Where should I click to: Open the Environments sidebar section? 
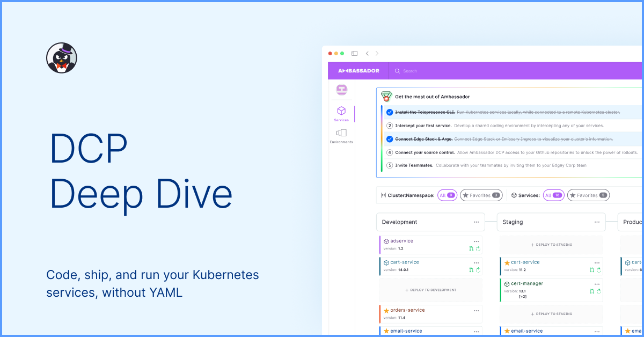pyautogui.click(x=341, y=136)
